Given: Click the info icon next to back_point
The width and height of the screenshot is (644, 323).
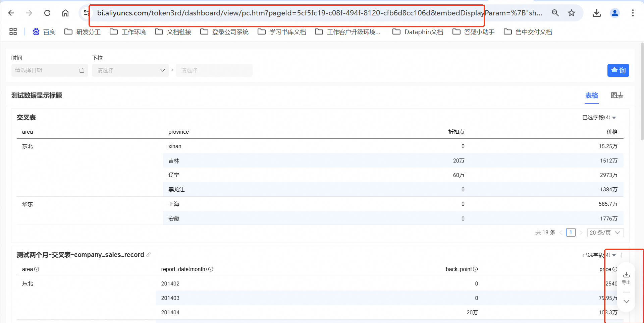Looking at the screenshot, I should pyautogui.click(x=475, y=269).
